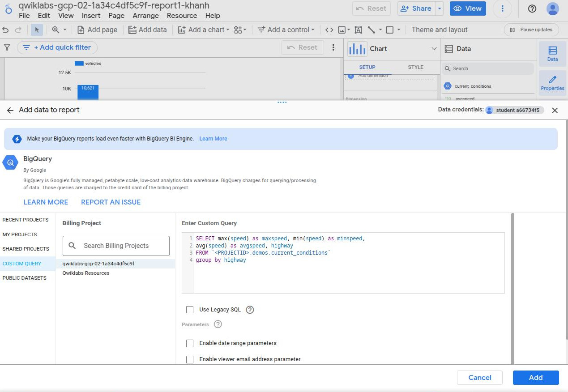Click the zoom magnifier icon
The image size is (568, 392).
point(56,30)
